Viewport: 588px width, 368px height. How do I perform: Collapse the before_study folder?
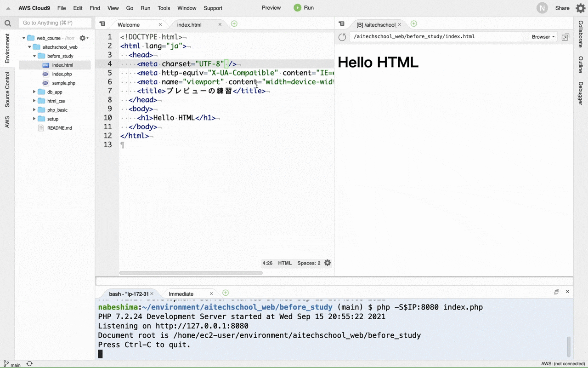(34, 56)
